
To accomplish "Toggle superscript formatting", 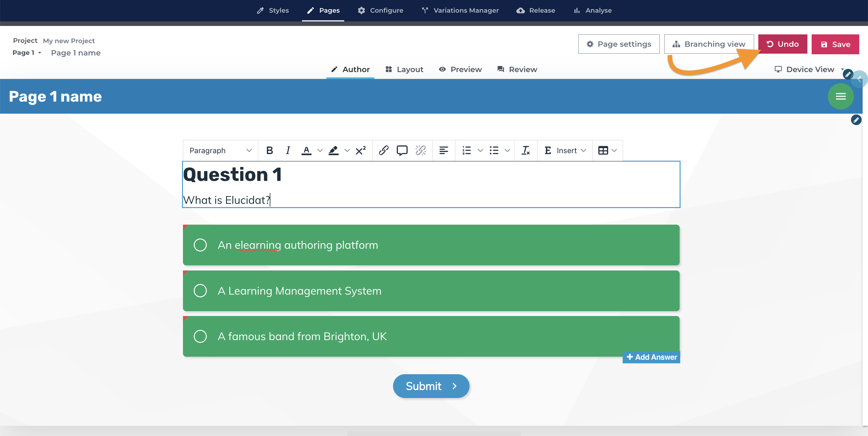I will [x=360, y=150].
